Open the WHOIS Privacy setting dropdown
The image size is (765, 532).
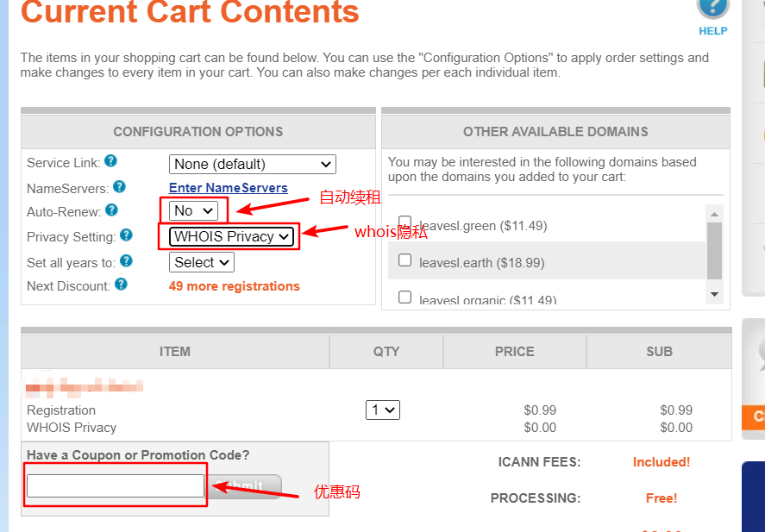tap(231, 236)
